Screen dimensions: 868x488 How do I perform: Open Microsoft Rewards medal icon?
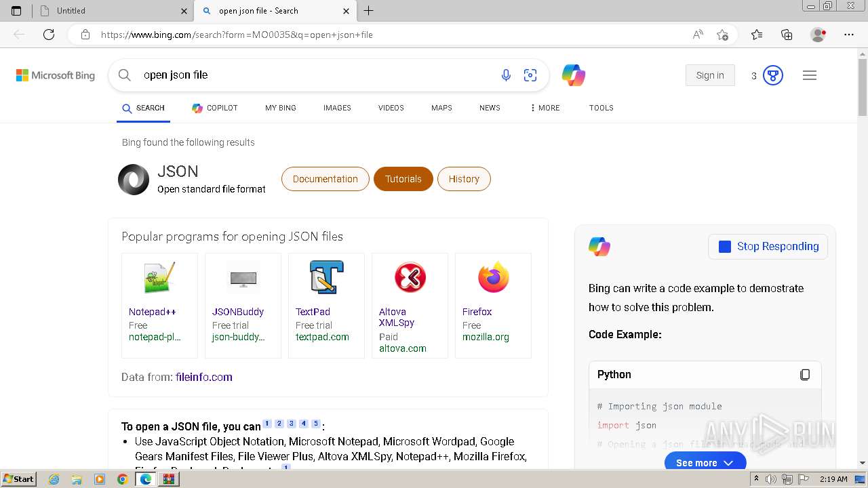coord(773,75)
